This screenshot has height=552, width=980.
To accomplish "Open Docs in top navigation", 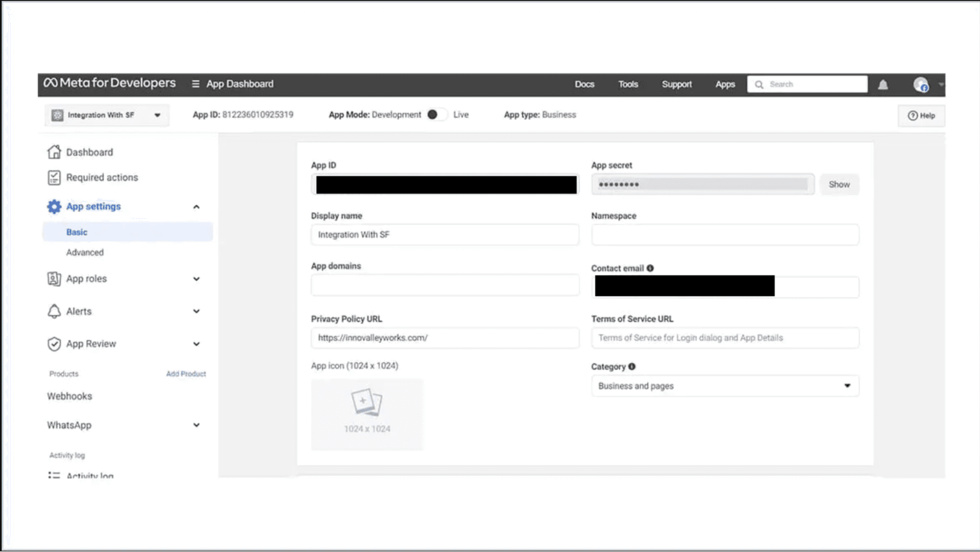I will coord(584,85).
